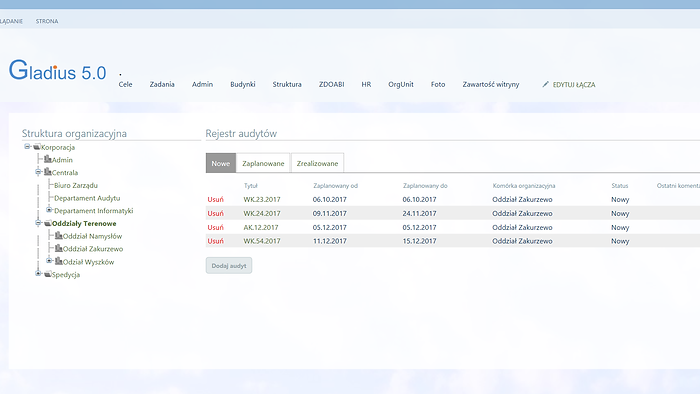Click the Gladius 5.0 logo
This screenshot has height=394, width=700.
[x=58, y=71]
